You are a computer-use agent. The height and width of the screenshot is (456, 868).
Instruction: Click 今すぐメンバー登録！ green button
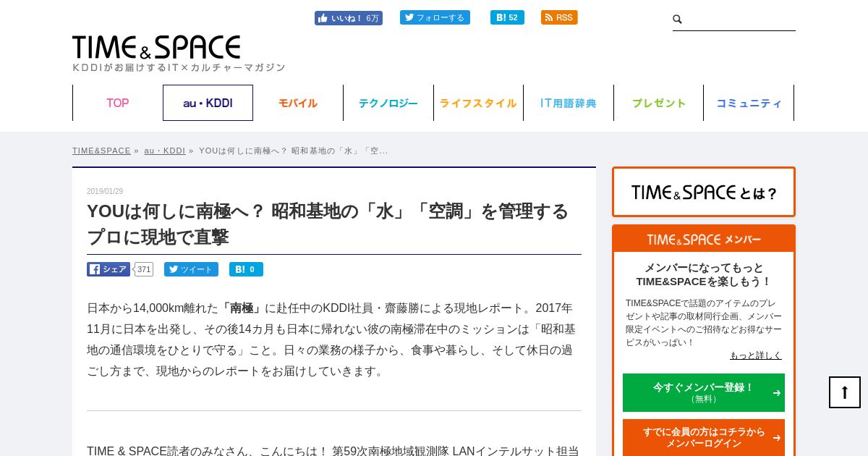(x=704, y=392)
